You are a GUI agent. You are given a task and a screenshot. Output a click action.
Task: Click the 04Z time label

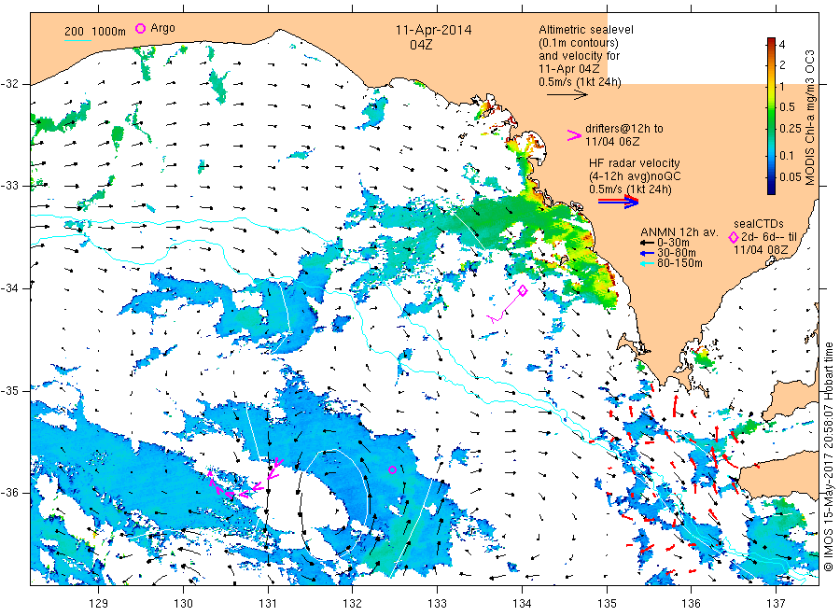(x=421, y=45)
